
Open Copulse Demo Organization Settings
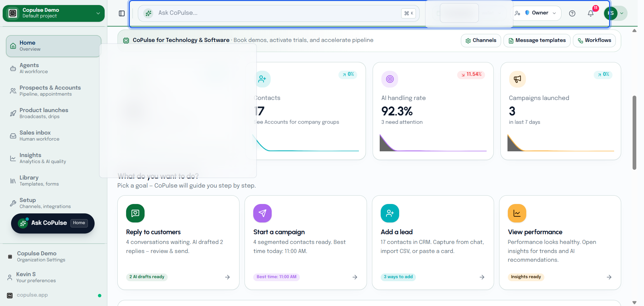coord(54,257)
